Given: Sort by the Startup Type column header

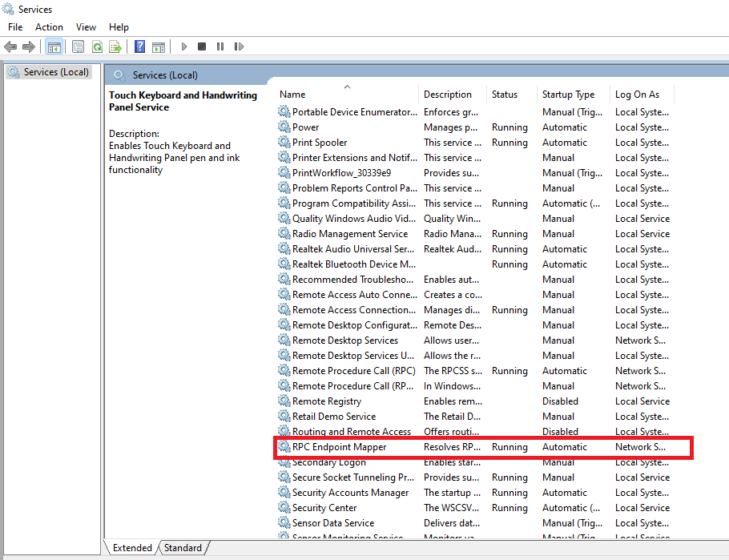Looking at the screenshot, I should pyautogui.click(x=568, y=95).
